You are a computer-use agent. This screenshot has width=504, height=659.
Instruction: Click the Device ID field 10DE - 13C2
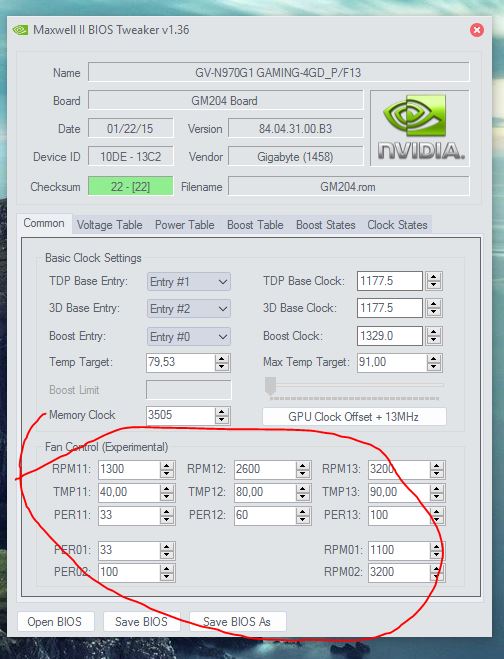click(x=130, y=157)
